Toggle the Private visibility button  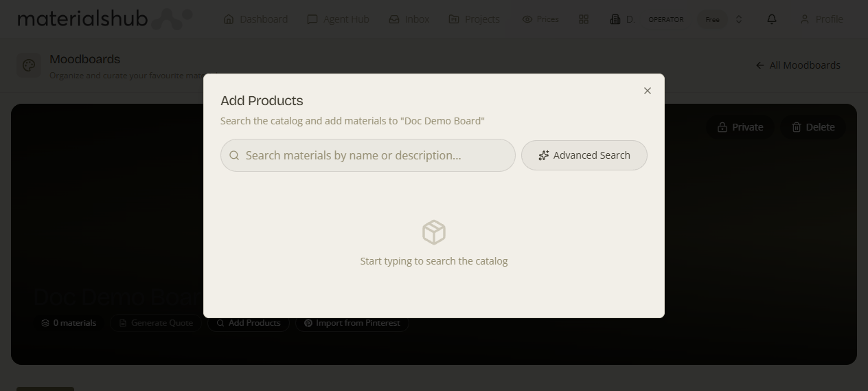(x=740, y=127)
